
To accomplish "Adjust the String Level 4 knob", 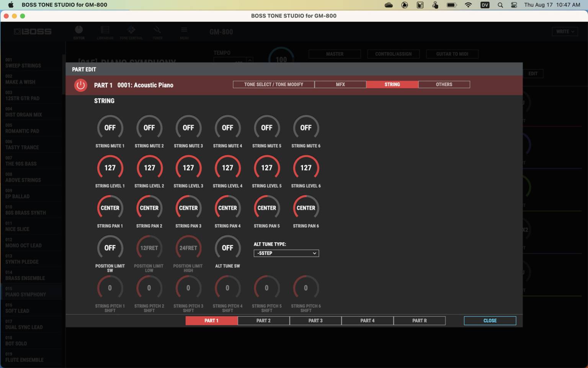I will pos(227,168).
